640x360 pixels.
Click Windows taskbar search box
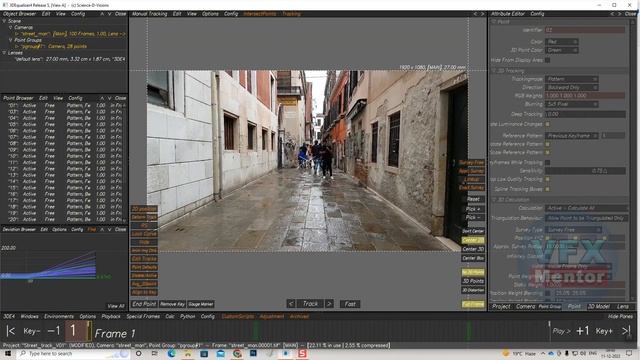73,353
